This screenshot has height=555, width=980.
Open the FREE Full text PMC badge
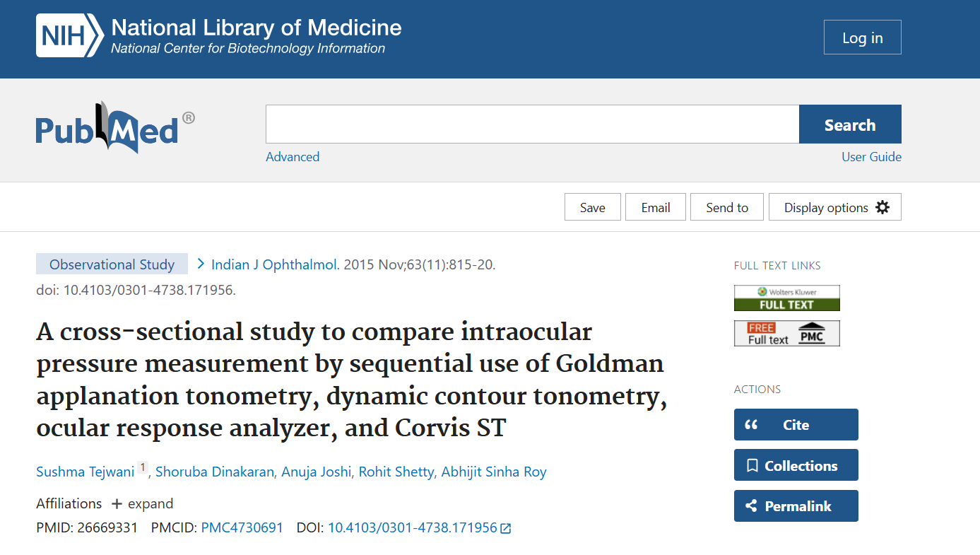[786, 332]
